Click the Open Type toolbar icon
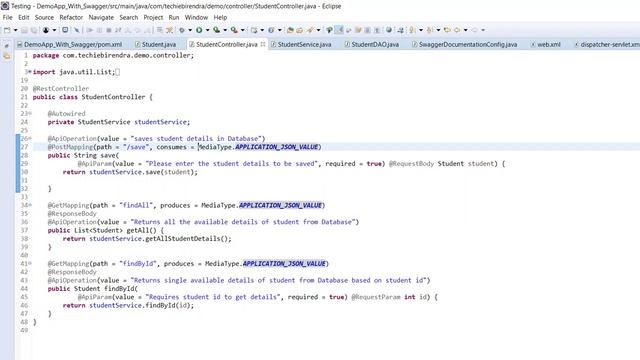Screen dimensions: 640x360 click(290, 30)
